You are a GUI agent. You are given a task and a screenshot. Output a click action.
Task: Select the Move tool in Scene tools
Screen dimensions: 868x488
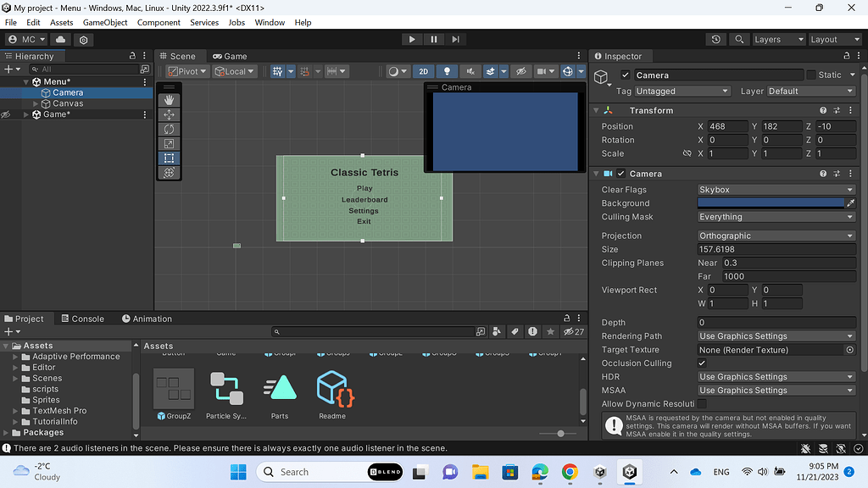click(170, 114)
